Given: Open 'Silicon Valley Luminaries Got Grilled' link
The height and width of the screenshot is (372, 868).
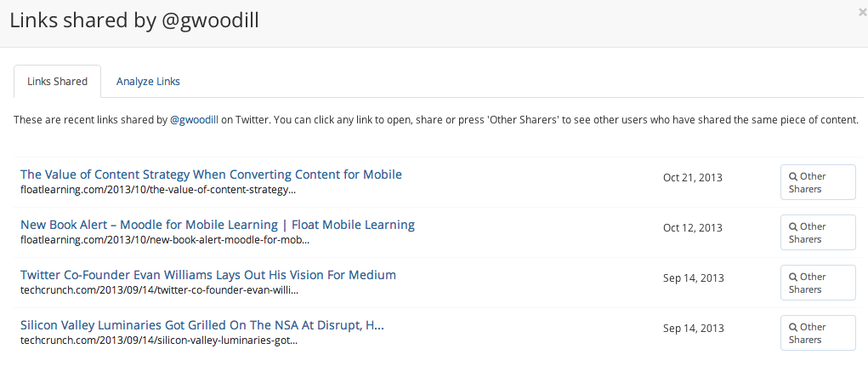Looking at the screenshot, I should point(202,325).
